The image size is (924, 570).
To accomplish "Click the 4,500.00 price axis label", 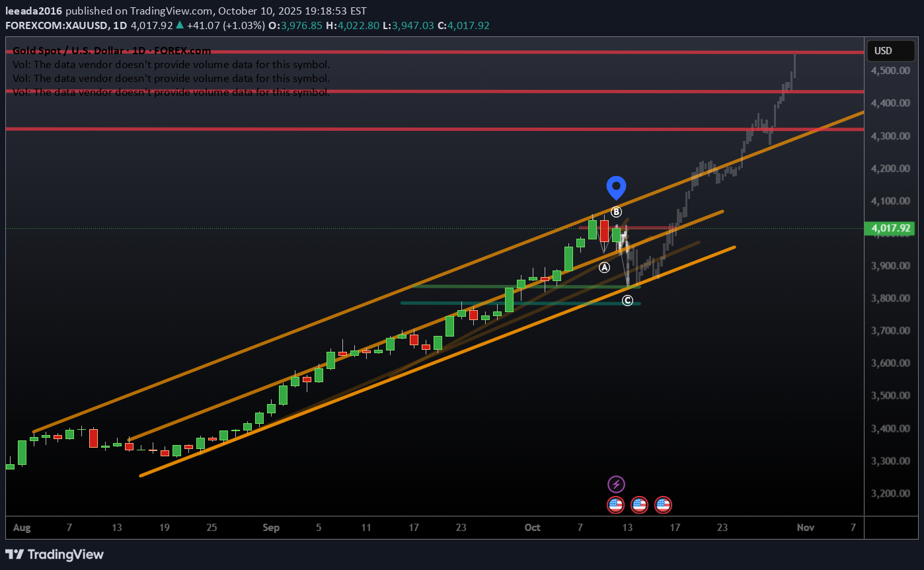I will pos(892,71).
